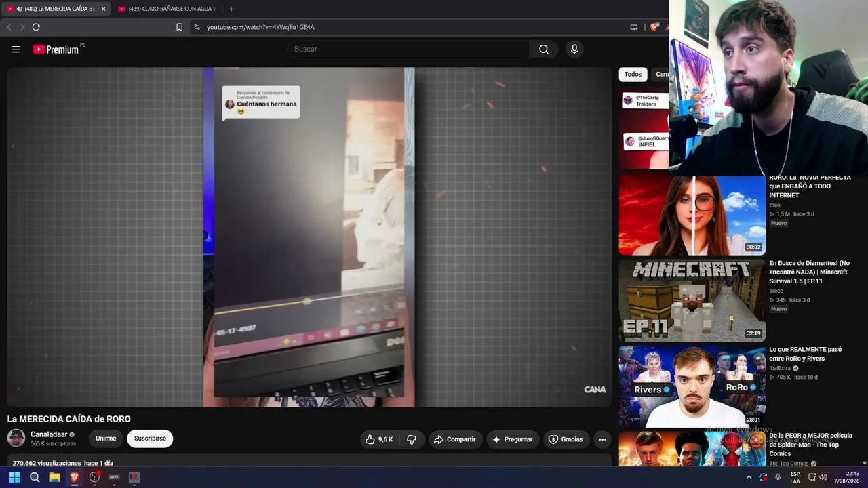Screen dimensions: 868x488
Task: Open the RORO novia perfecta thumbnail
Action: coord(692,215)
